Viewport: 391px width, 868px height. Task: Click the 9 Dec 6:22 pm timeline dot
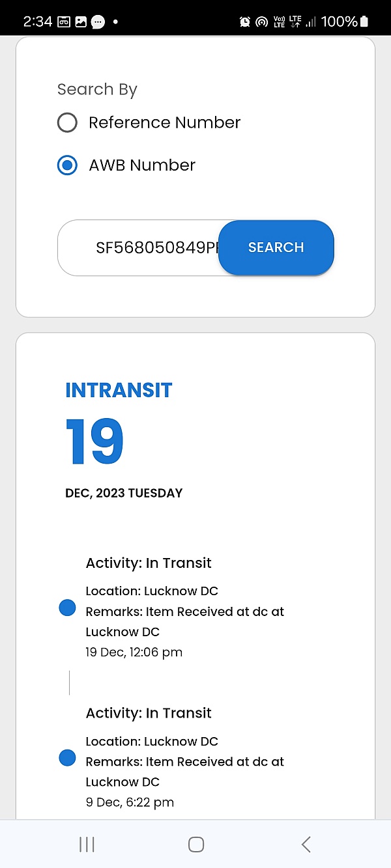point(67,758)
